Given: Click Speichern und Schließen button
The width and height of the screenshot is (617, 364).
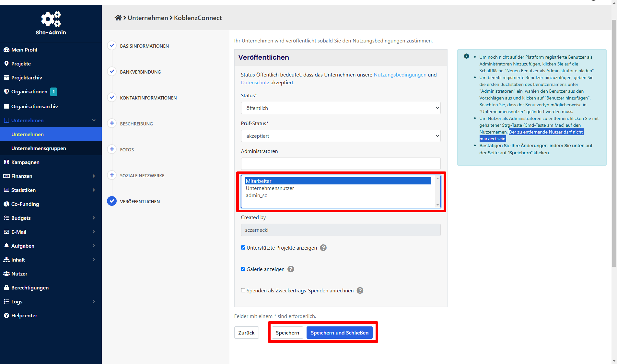Looking at the screenshot, I should pyautogui.click(x=339, y=333).
